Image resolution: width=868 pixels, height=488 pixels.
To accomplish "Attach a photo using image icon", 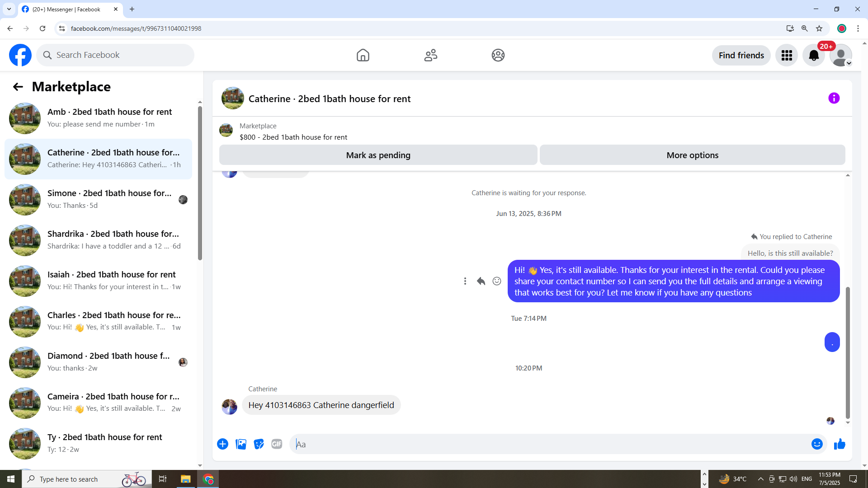I will [241, 444].
